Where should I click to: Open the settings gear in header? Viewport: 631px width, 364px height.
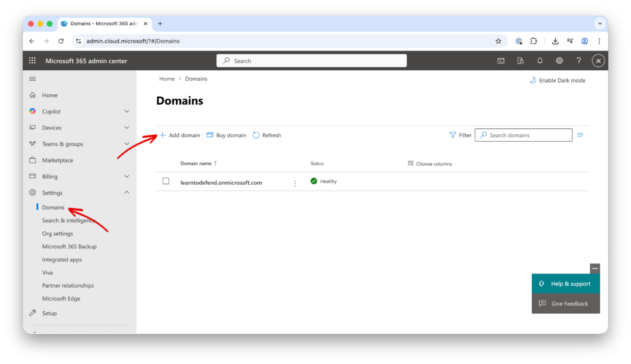point(559,61)
